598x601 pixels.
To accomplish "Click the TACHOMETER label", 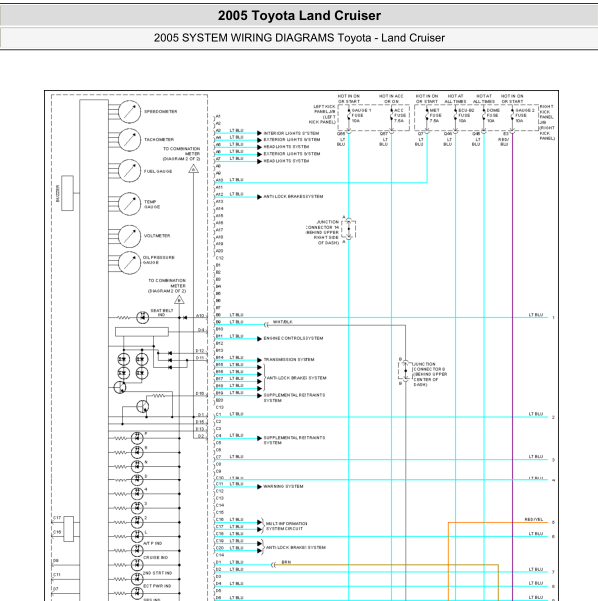I will pos(159,140).
